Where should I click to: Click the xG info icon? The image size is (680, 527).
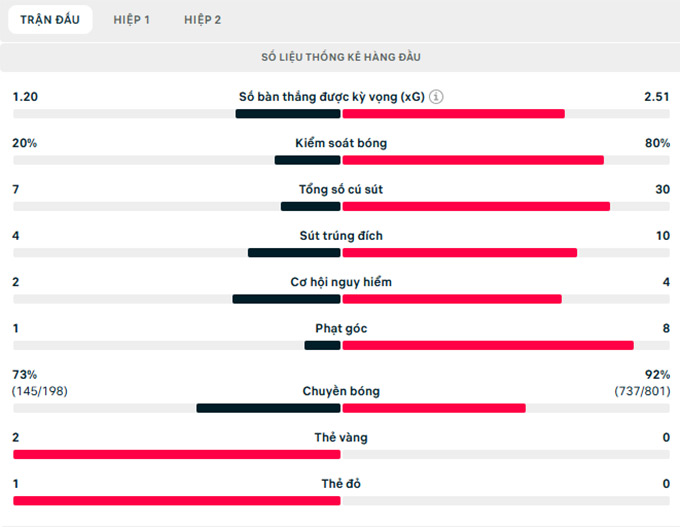click(437, 97)
